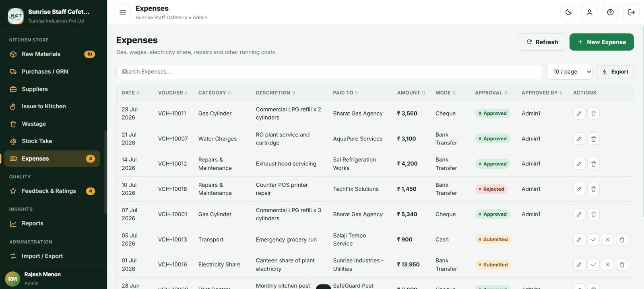Screen dimensions: 644x289
Task: Select the AquaPure Services cell
Action: [357, 139]
